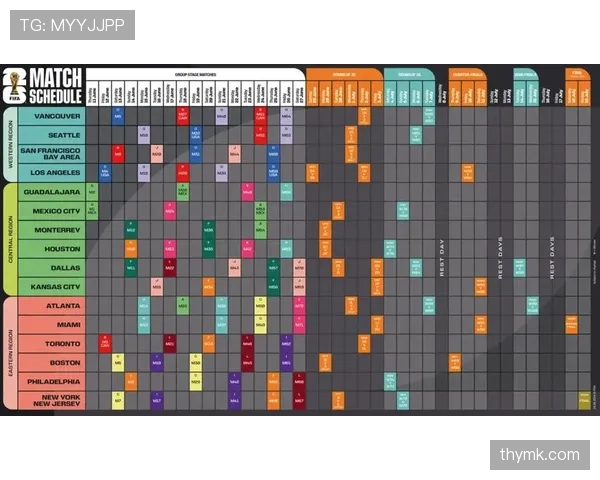Screen dimensions: 600x480
Task: Click the Mexico City Round of 16 cell
Action: 403,211
